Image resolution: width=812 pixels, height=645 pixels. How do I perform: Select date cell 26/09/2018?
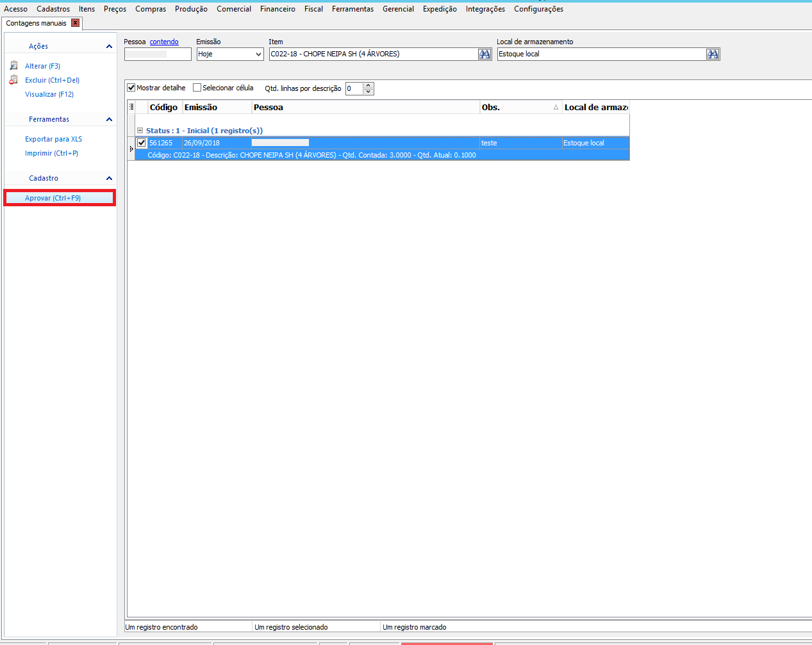pos(217,143)
